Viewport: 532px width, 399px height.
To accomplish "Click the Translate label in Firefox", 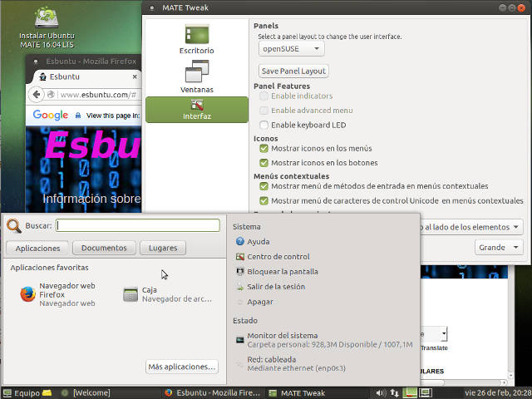I will tap(434, 347).
